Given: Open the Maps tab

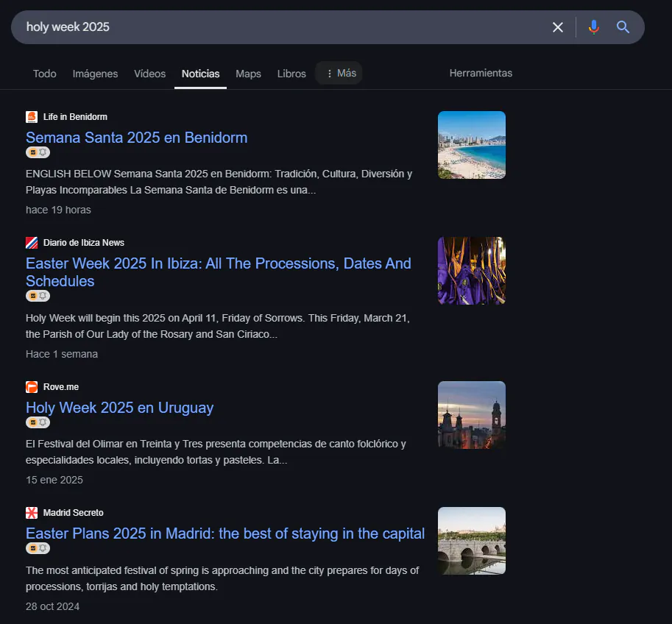Looking at the screenshot, I should click(x=248, y=74).
